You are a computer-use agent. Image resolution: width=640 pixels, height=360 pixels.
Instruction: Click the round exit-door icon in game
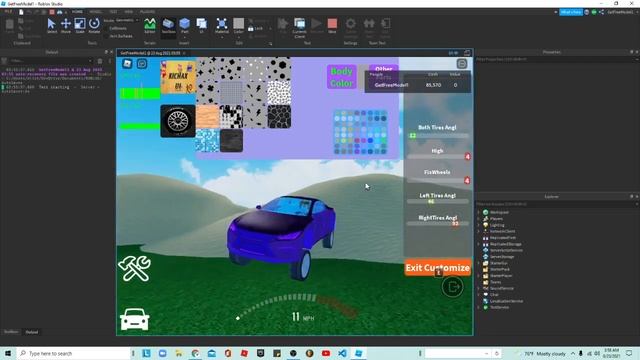(452, 287)
